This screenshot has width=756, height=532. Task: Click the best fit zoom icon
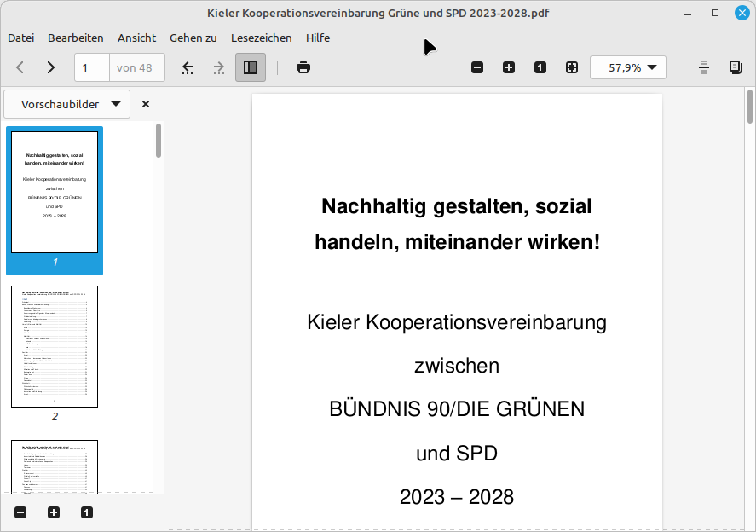click(x=572, y=67)
